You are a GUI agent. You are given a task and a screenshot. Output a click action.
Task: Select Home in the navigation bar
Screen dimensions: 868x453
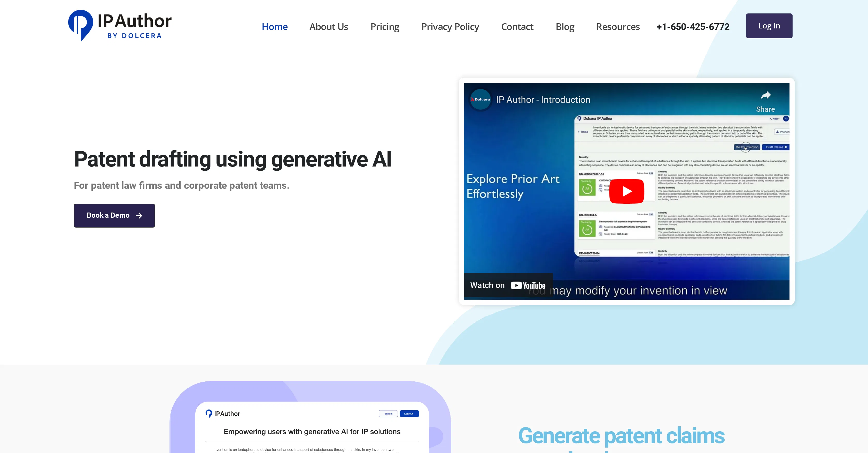click(x=275, y=27)
